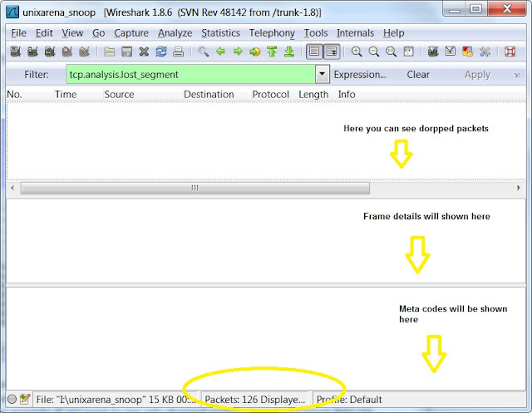Open the Go menu
This screenshot has height=413, width=532.
(x=98, y=33)
